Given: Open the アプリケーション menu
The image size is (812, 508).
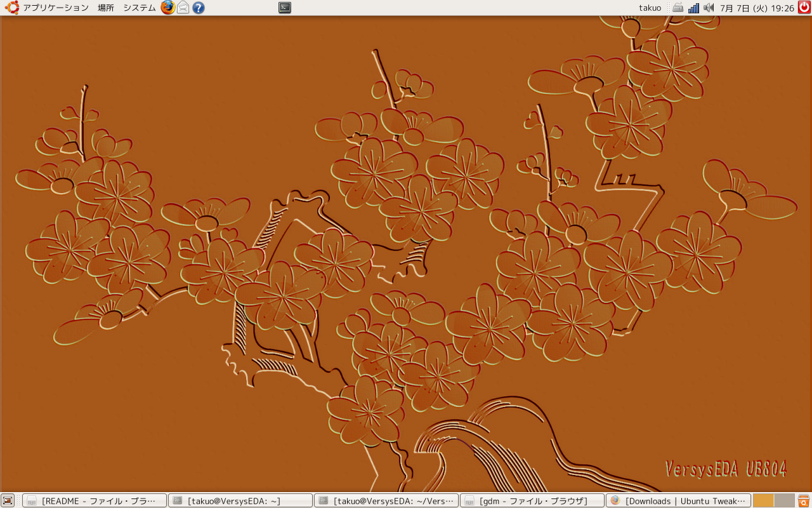Looking at the screenshot, I should coord(47,8).
